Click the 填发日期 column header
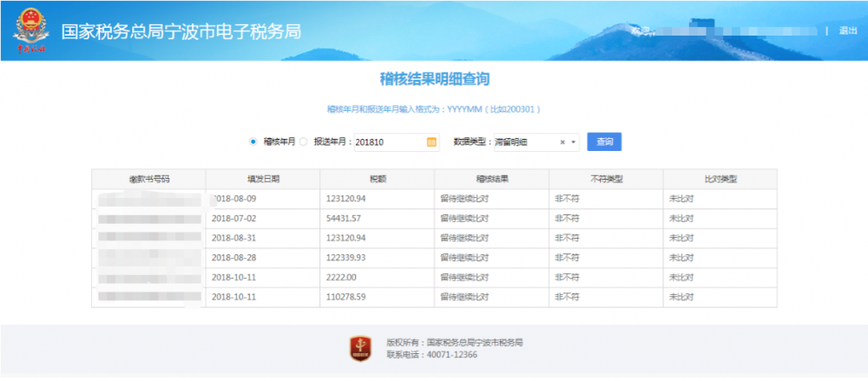Screen dimensions: 868x381 [263, 179]
